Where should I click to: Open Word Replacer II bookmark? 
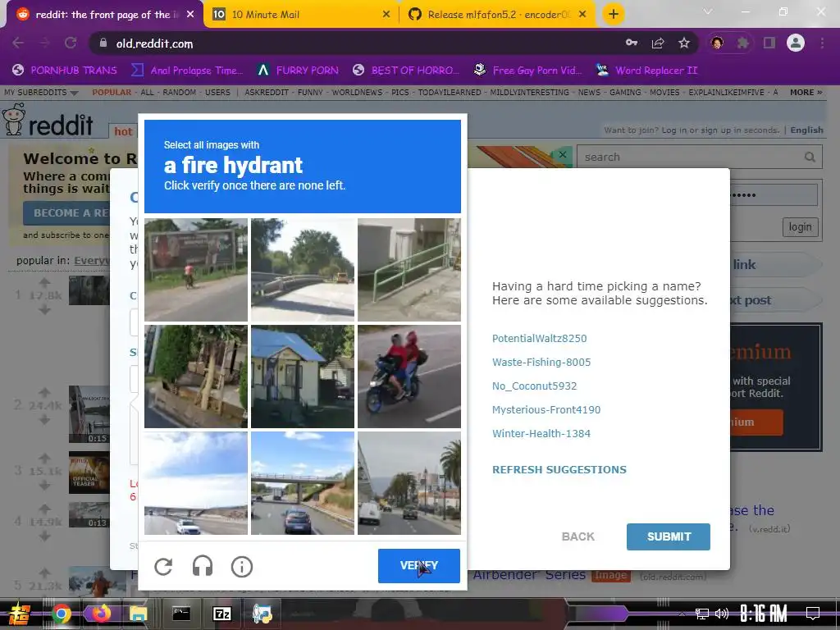click(x=647, y=71)
